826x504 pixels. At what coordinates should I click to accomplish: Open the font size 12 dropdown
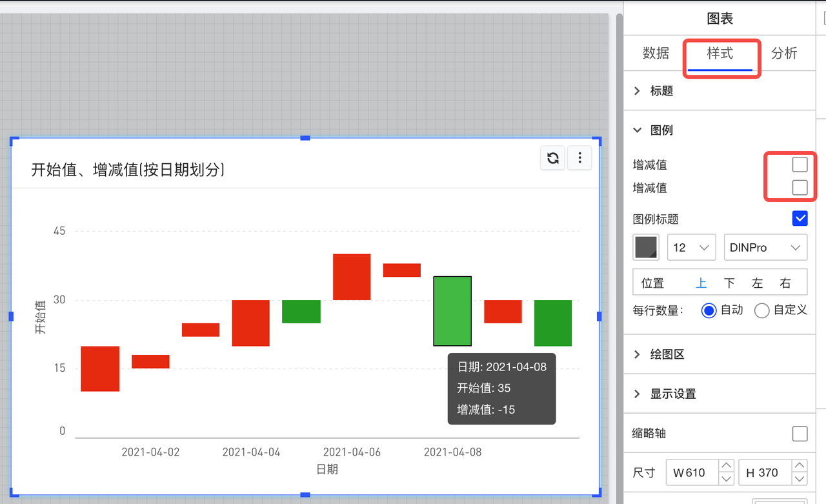tap(691, 248)
